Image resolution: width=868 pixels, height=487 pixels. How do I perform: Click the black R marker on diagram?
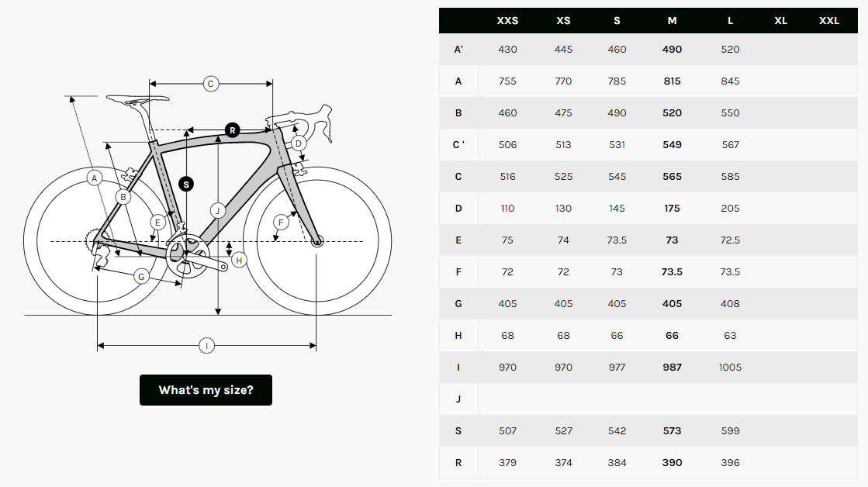tap(232, 130)
